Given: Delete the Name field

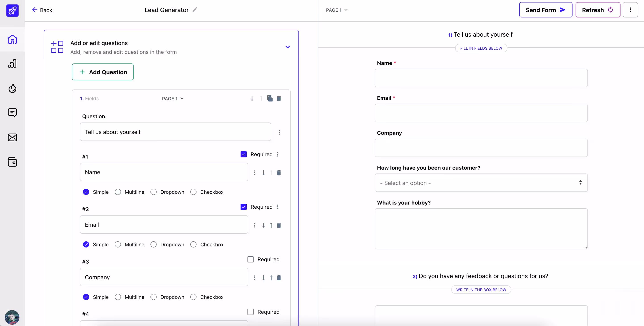Looking at the screenshot, I should tap(279, 172).
